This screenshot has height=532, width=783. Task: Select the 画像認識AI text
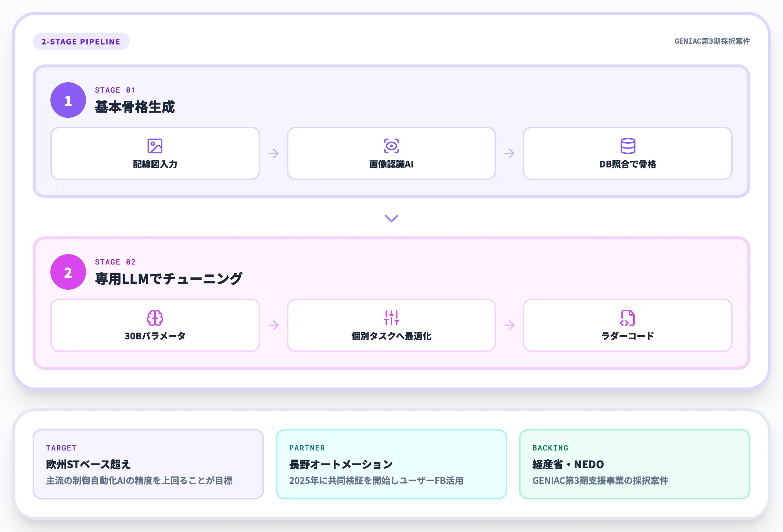click(x=391, y=164)
